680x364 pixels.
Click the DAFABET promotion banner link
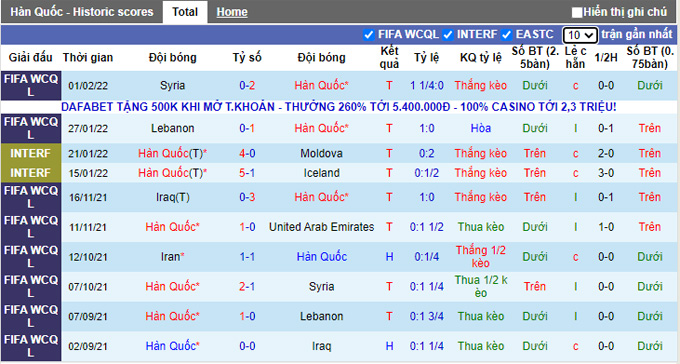(x=339, y=107)
